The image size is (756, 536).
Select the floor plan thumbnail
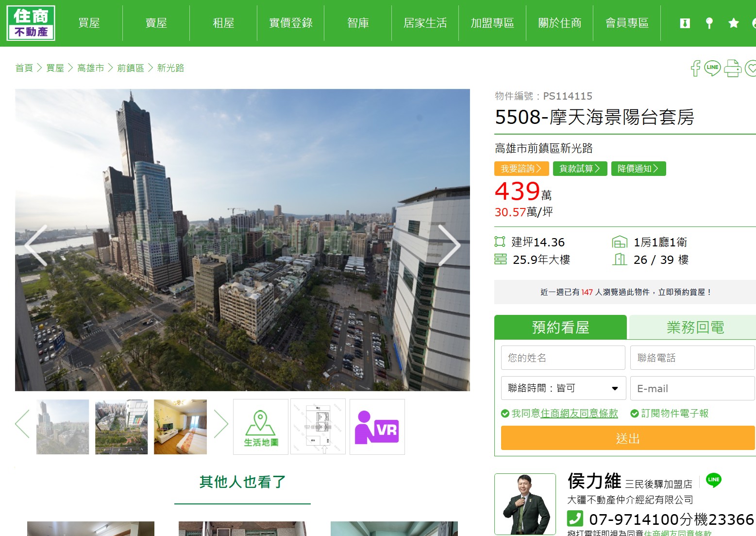tap(318, 427)
